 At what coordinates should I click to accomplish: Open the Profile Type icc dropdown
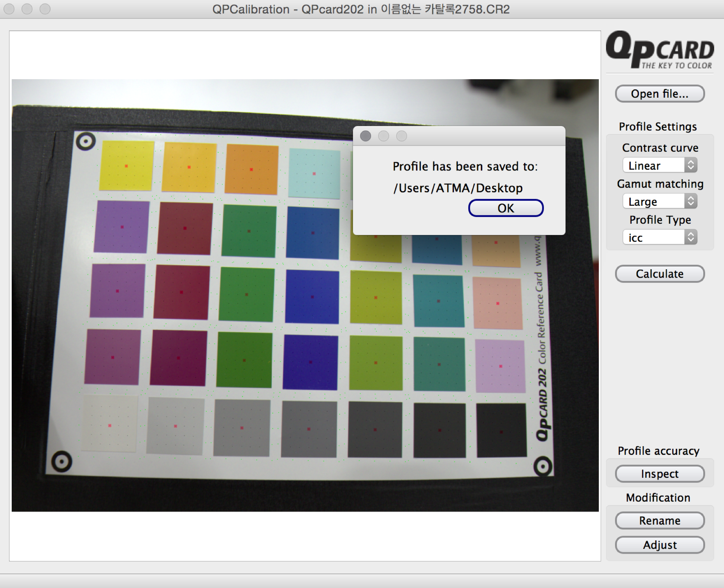660,238
